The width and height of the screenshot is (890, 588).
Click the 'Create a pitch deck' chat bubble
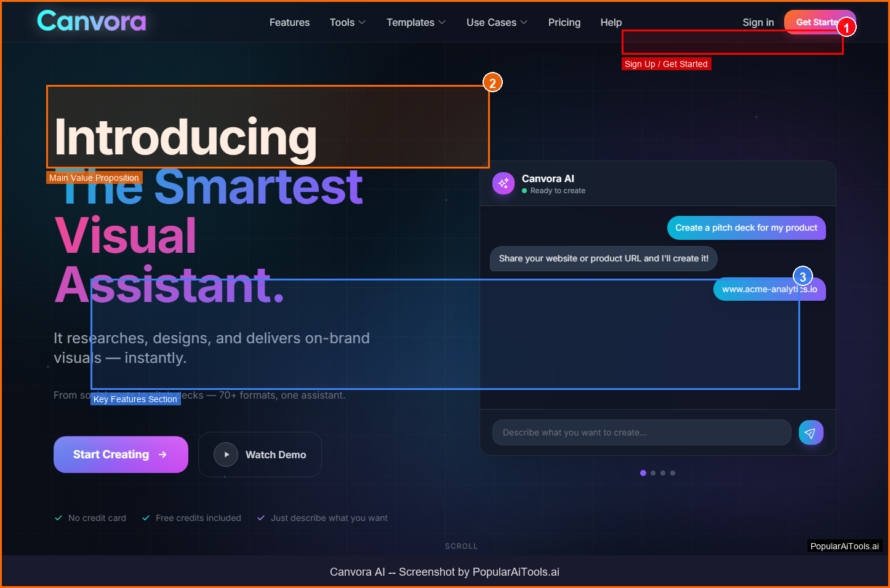pyautogui.click(x=746, y=228)
